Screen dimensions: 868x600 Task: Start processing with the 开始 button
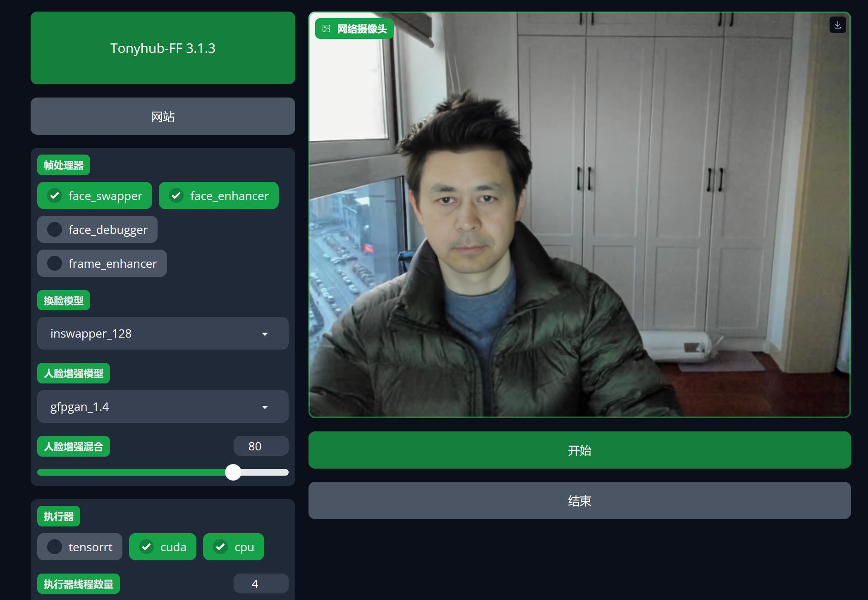pos(579,450)
